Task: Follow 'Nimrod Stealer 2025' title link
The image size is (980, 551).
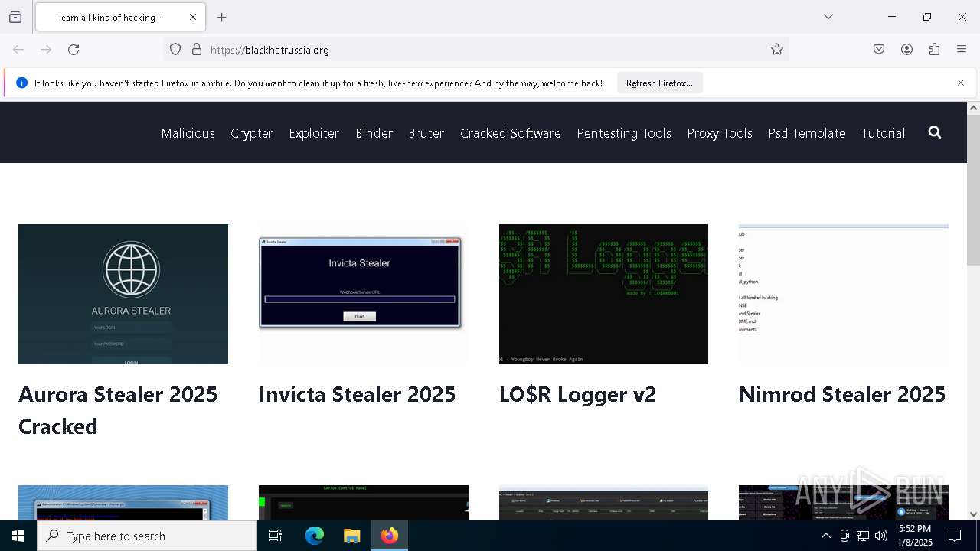Action: tap(842, 394)
